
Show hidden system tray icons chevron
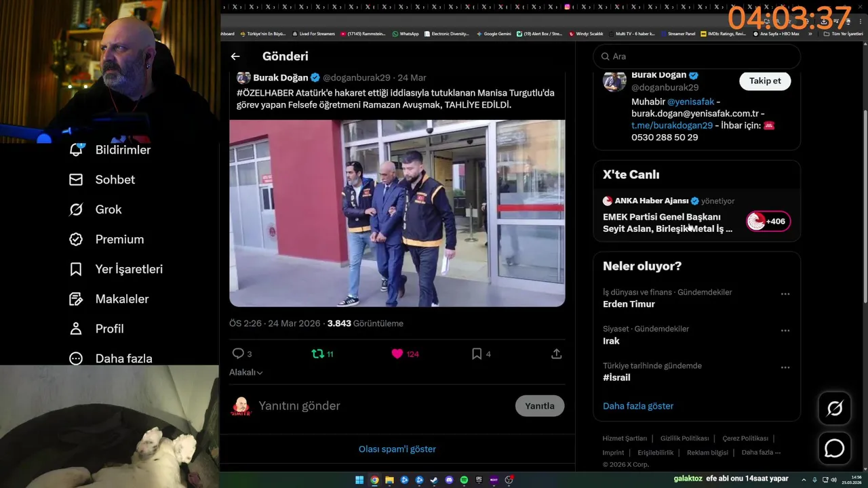(x=804, y=480)
